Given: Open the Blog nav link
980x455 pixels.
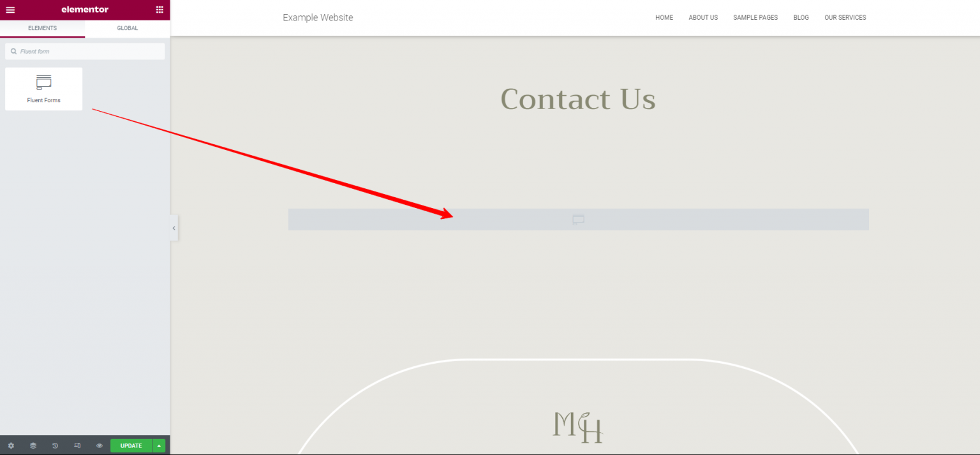Looking at the screenshot, I should pos(801,18).
